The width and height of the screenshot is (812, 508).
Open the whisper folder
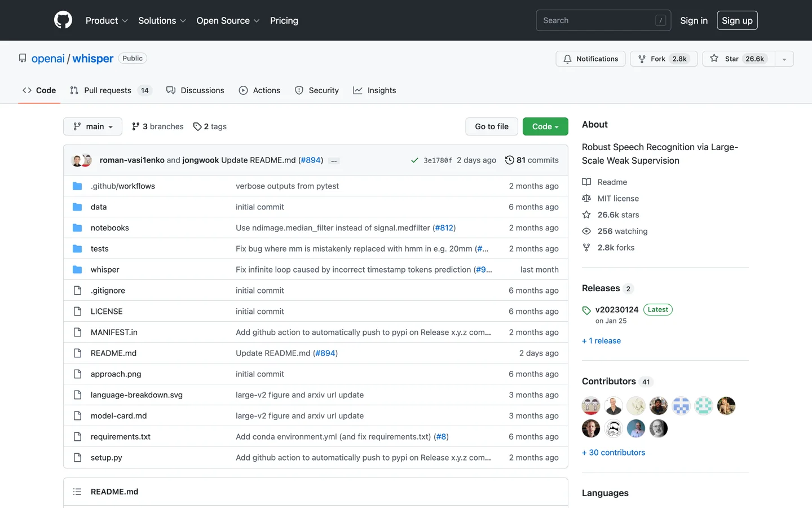[x=105, y=269]
